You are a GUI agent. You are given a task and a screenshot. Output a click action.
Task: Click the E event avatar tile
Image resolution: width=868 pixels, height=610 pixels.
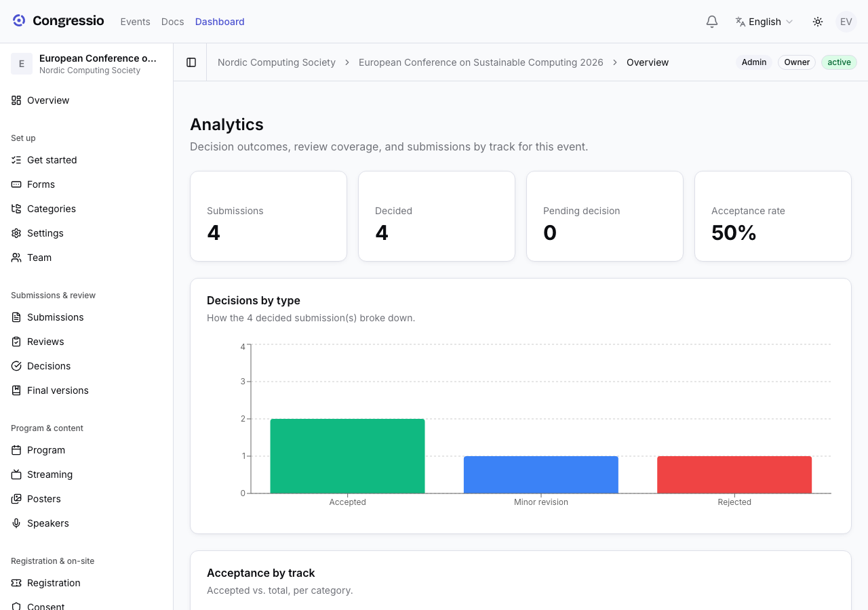coord(22,64)
